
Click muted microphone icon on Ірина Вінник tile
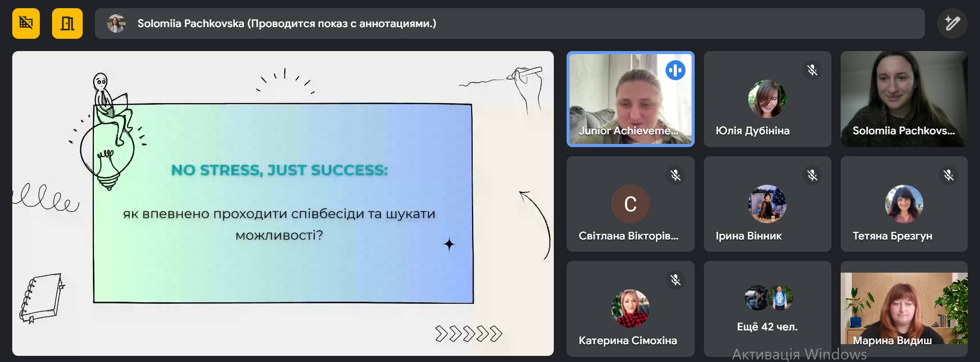coord(812,176)
